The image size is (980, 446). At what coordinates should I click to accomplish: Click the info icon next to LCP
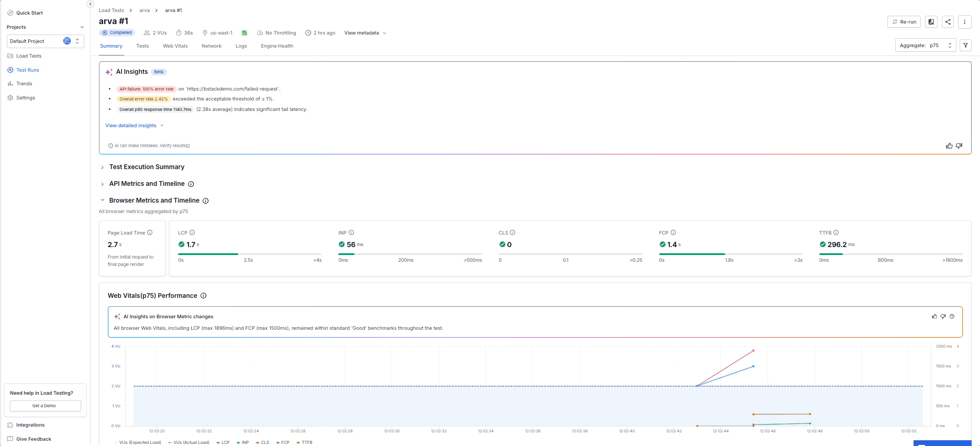click(x=192, y=232)
